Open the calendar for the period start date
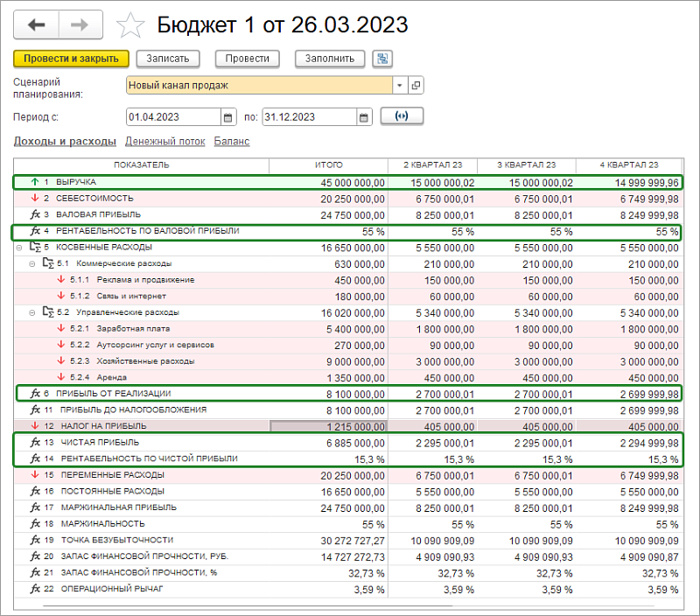The image size is (700, 616). (228, 117)
